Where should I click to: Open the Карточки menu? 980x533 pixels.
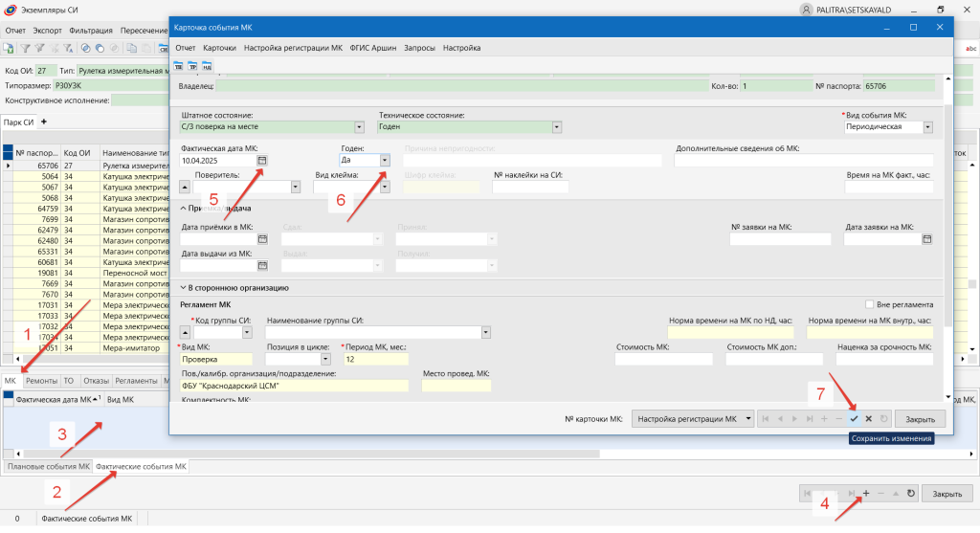click(x=219, y=48)
